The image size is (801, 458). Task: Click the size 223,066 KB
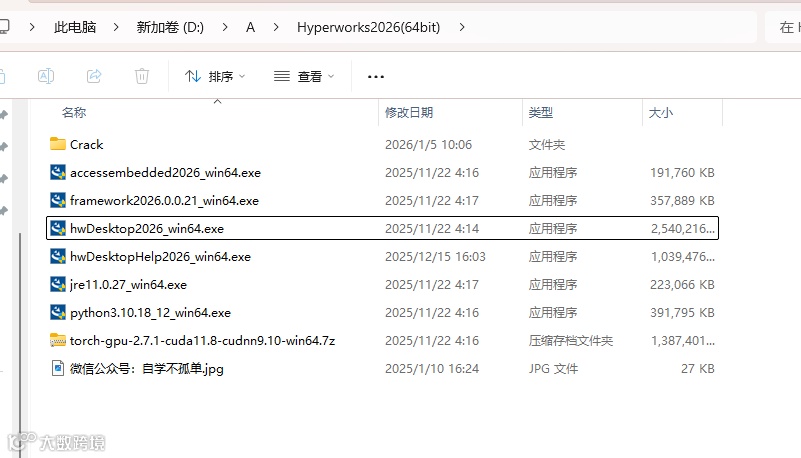tap(682, 285)
